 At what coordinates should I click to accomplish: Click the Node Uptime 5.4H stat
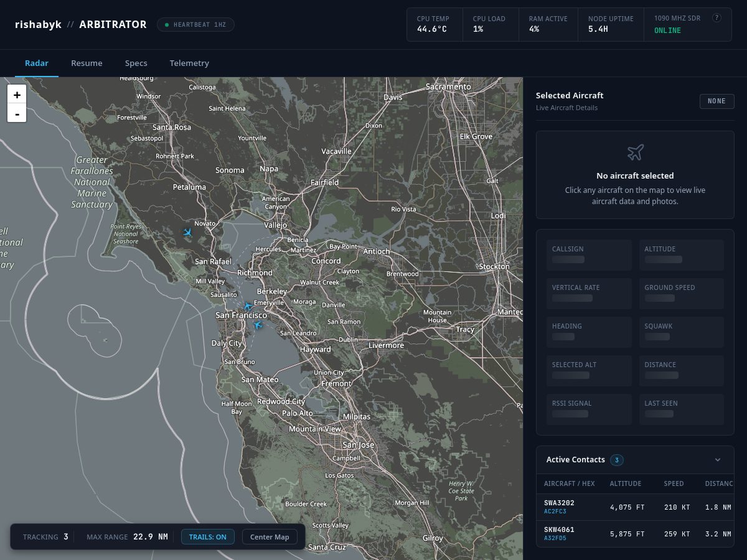pos(611,24)
